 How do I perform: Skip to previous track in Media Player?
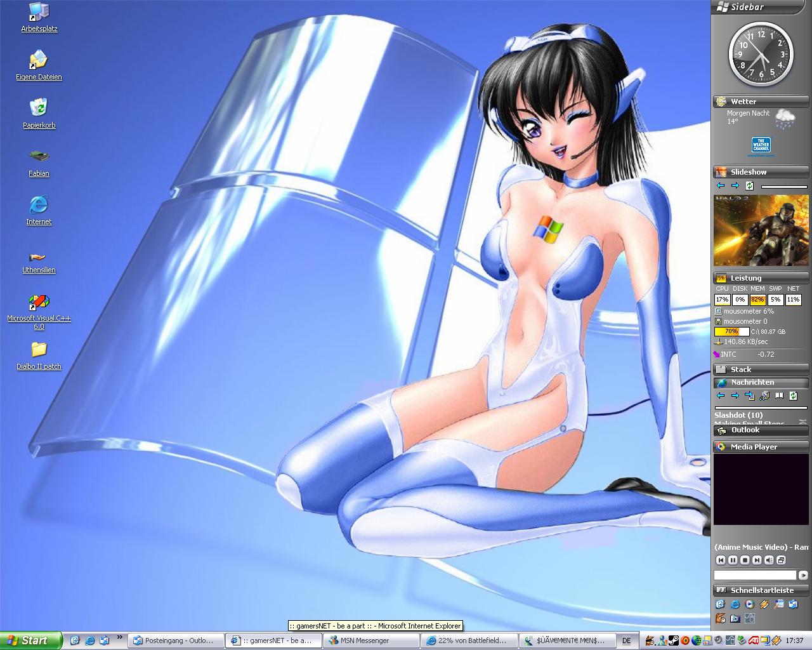pyautogui.click(x=721, y=560)
